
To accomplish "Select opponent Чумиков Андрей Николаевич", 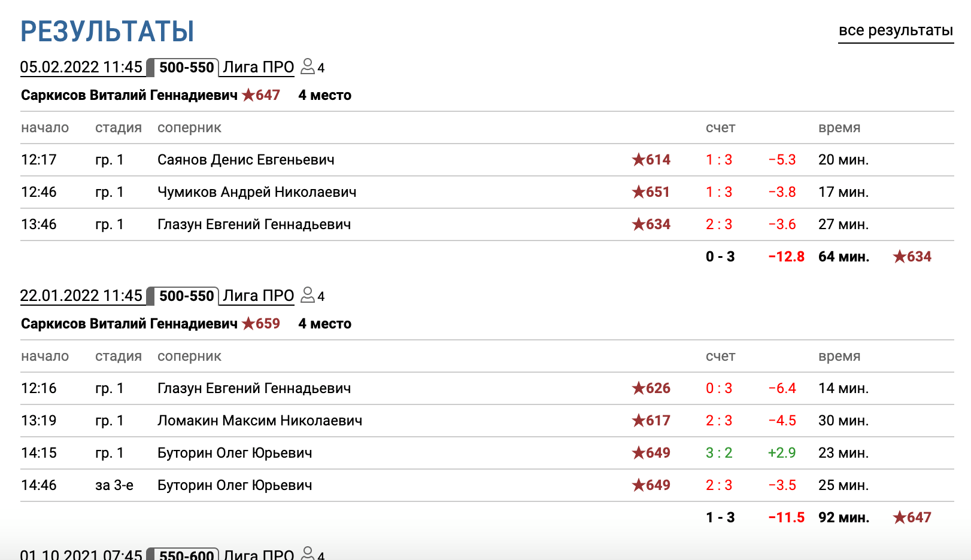I will (257, 192).
